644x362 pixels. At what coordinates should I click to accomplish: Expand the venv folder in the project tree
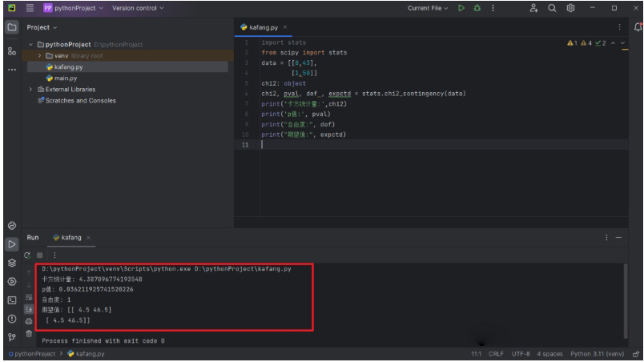39,55
